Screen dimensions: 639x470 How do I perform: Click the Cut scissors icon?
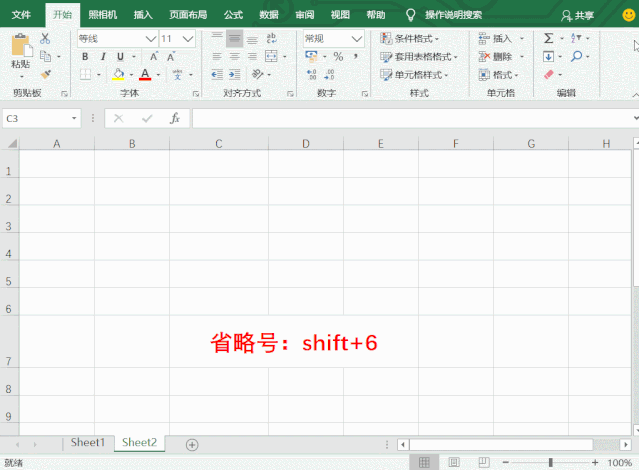point(45,38)
